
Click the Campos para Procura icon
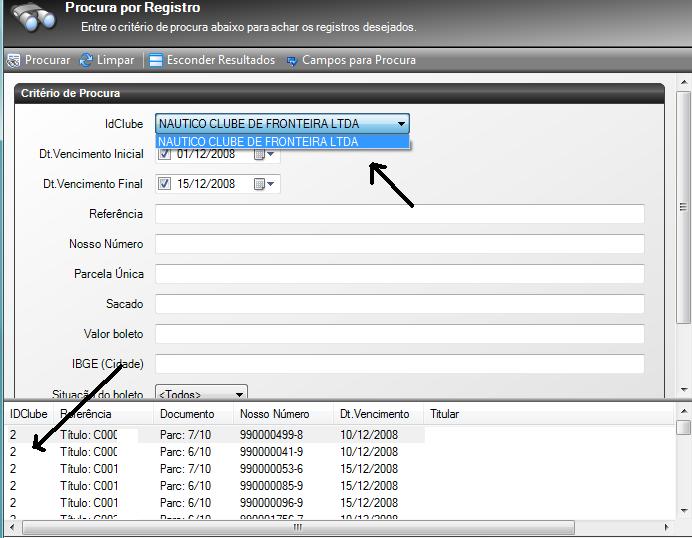tap(292, 61)
